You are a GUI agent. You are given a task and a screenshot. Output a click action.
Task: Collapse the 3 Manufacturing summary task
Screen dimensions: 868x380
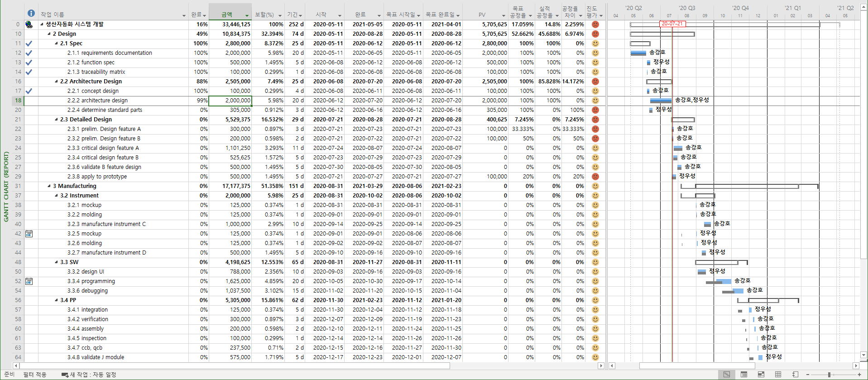coord(49,186)
